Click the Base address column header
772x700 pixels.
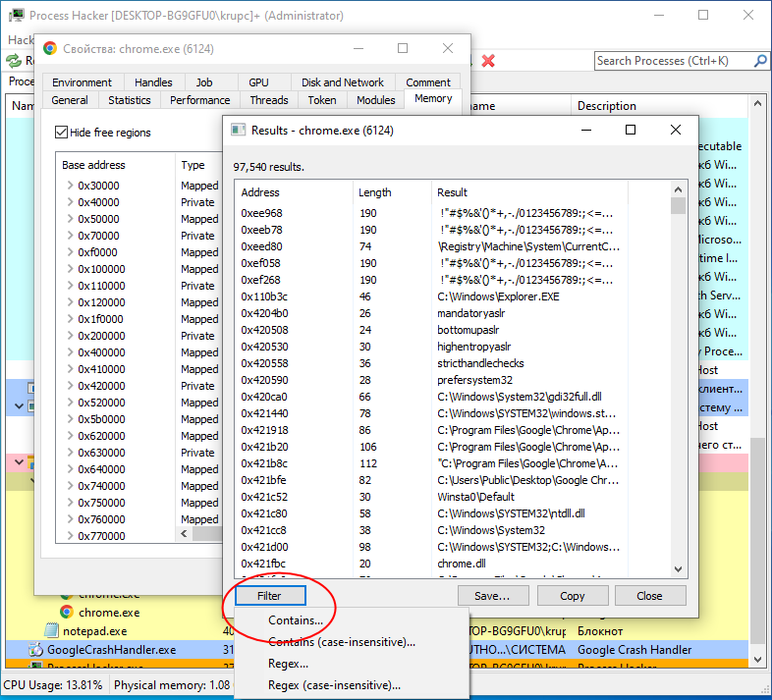click(x=115, y=165)
